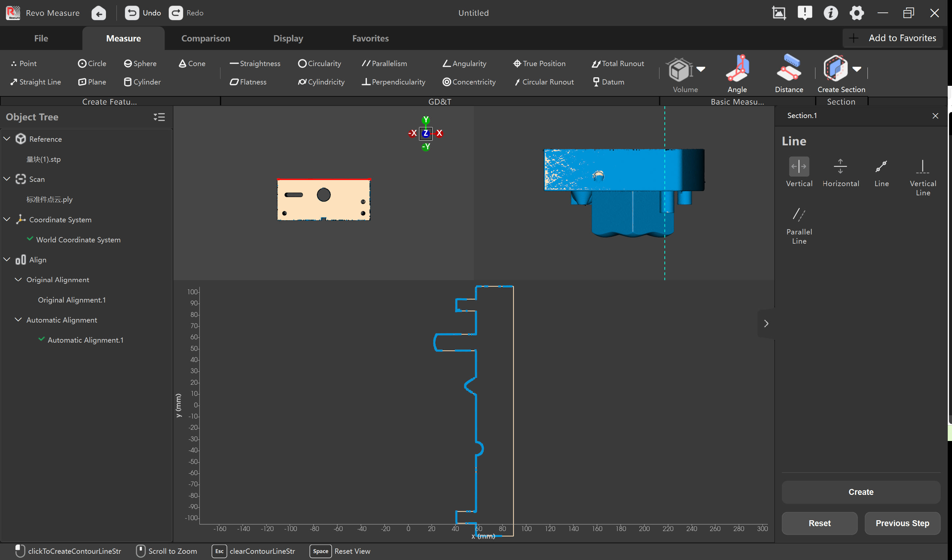
Task: Open the Display tab
Action: (288, 38)
